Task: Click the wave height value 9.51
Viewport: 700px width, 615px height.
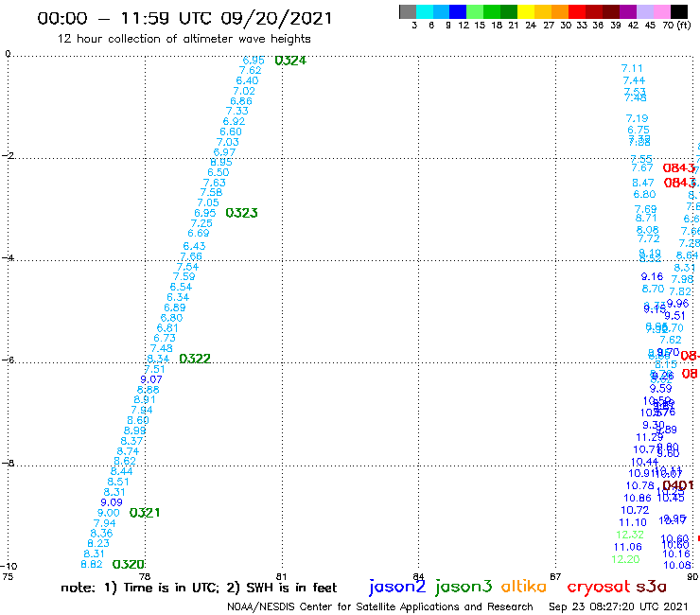Action: (x=674, y=316)
